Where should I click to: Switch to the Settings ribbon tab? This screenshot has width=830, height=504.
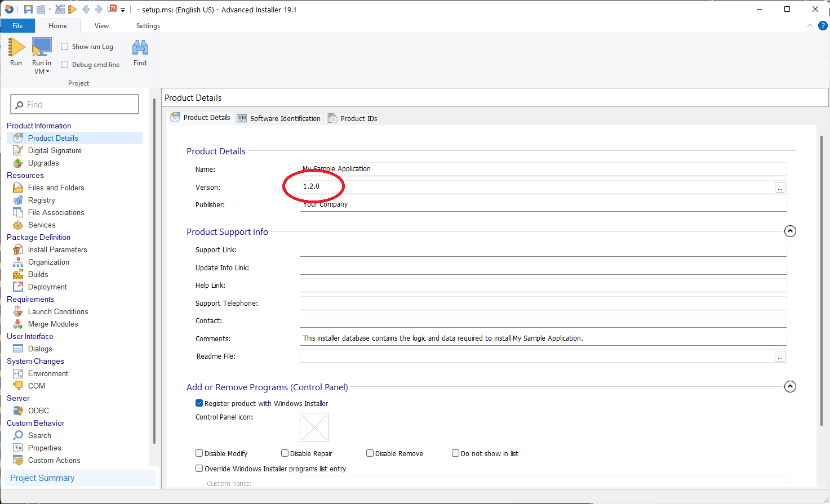(x=148, y=26)
